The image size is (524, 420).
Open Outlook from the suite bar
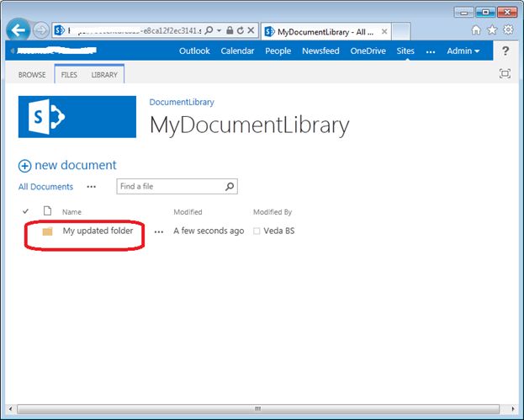tap(194, 51)
